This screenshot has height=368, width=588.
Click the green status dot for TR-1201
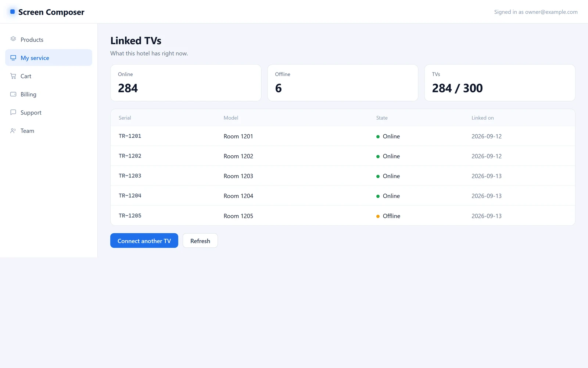click(x=378, y=137)
